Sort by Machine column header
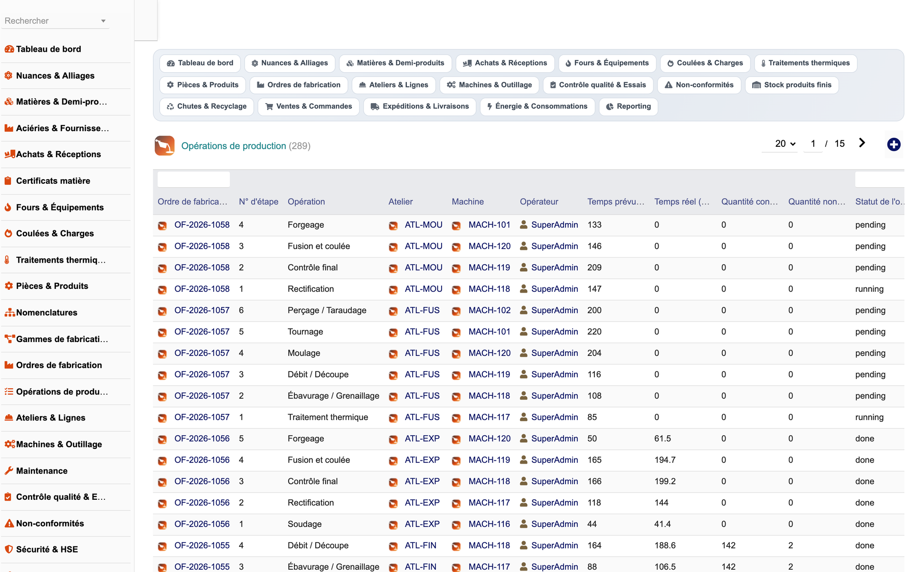924x572 pixels. point(468,201)
